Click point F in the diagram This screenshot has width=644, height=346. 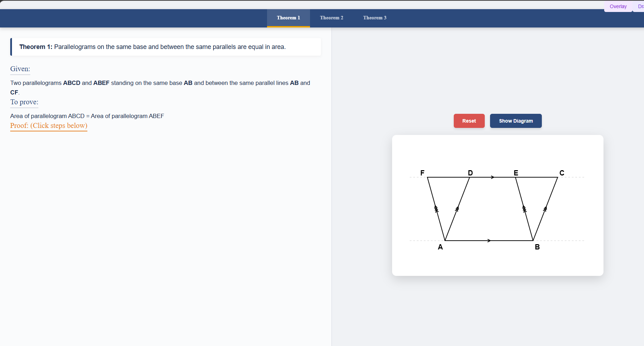point(422,173)
